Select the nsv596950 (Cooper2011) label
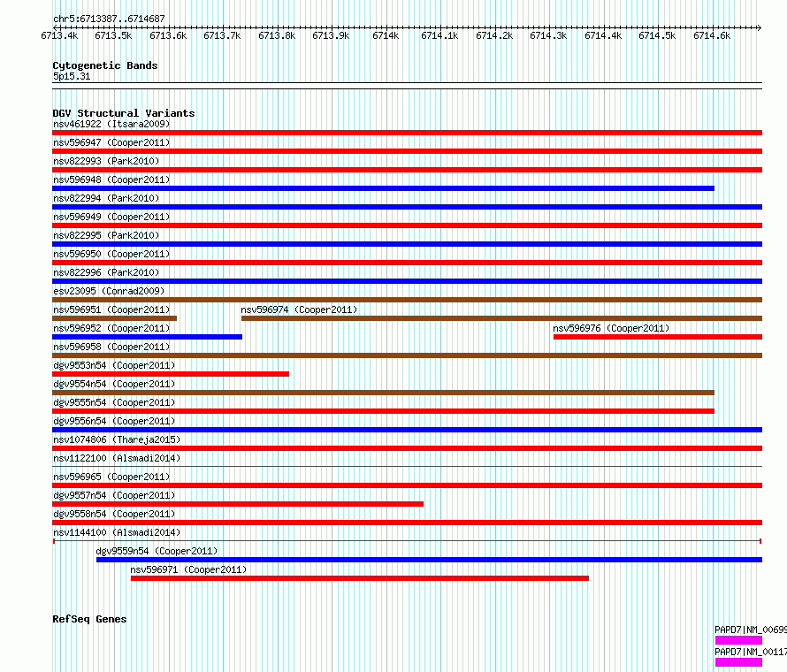Viewport: 787px width, 672px height. click(x=111, y=254)
